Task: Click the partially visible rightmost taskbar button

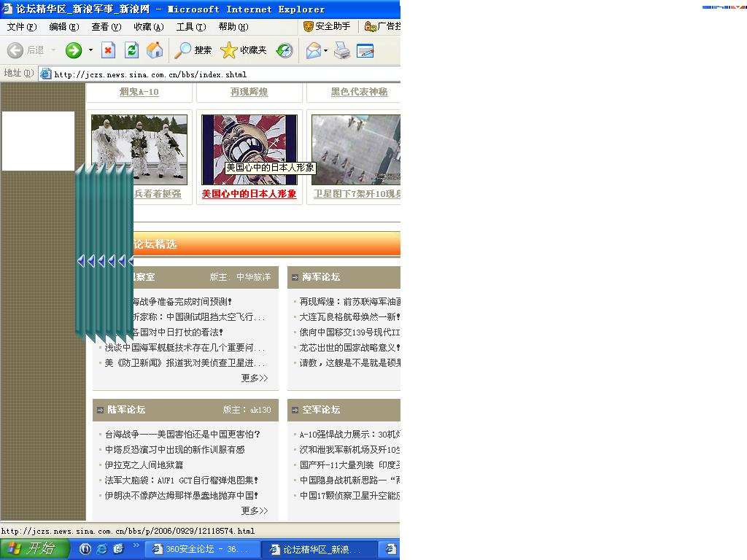Action: (390, 549)
